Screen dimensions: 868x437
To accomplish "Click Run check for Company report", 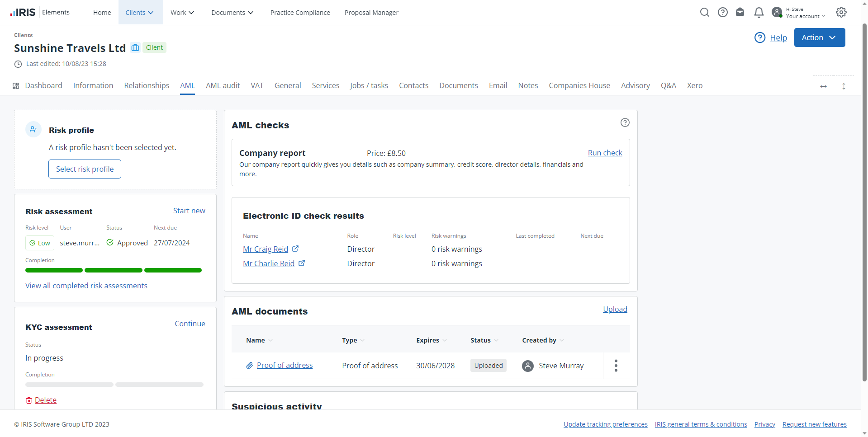I will pyautogui.click(x=605, y=153).
